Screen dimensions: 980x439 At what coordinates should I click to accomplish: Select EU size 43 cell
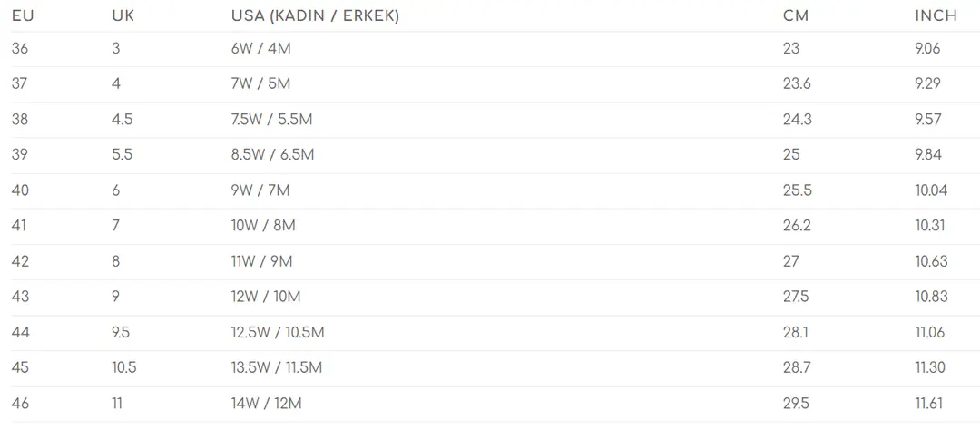click(x=20, y=297)
